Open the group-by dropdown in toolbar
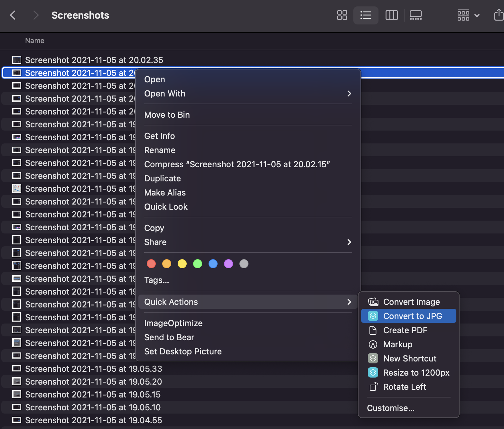 coord(468,15)
